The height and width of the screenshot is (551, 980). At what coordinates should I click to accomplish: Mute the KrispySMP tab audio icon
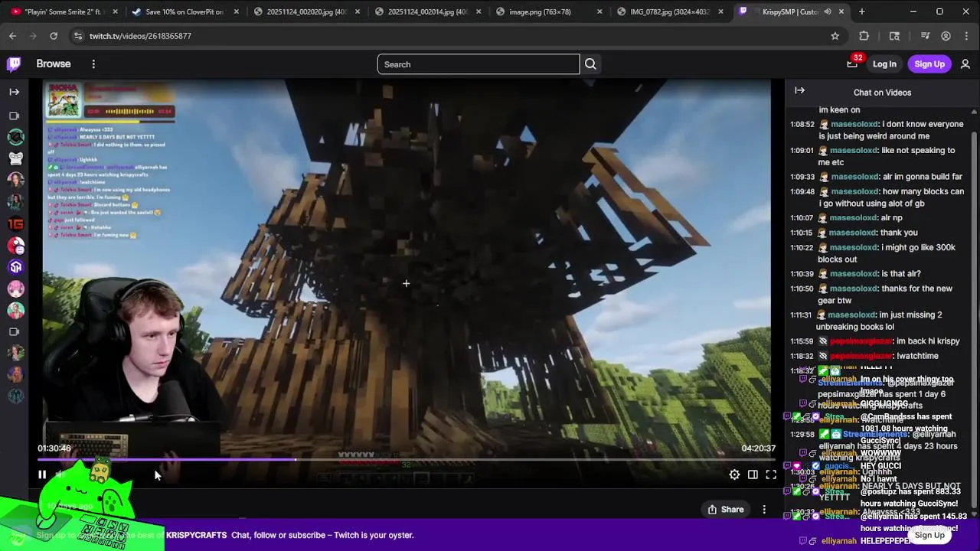828,11
